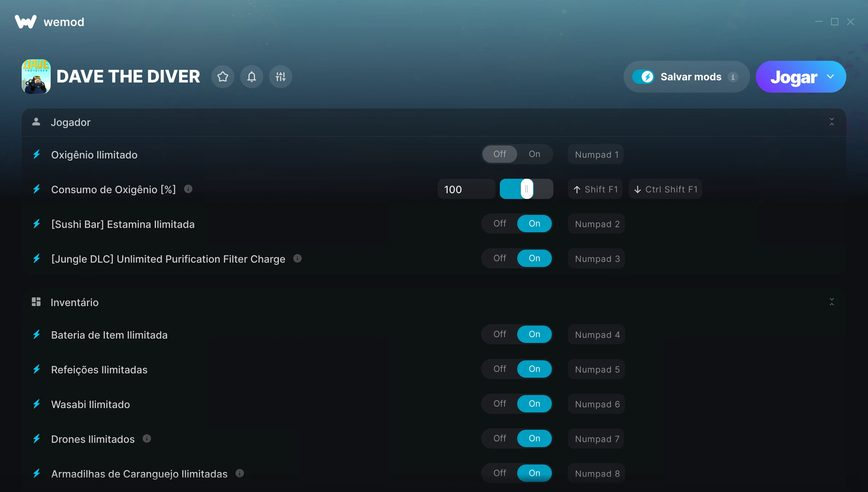Open the Jogar dropdown arrow
The image size is (868, 492).
830,77
